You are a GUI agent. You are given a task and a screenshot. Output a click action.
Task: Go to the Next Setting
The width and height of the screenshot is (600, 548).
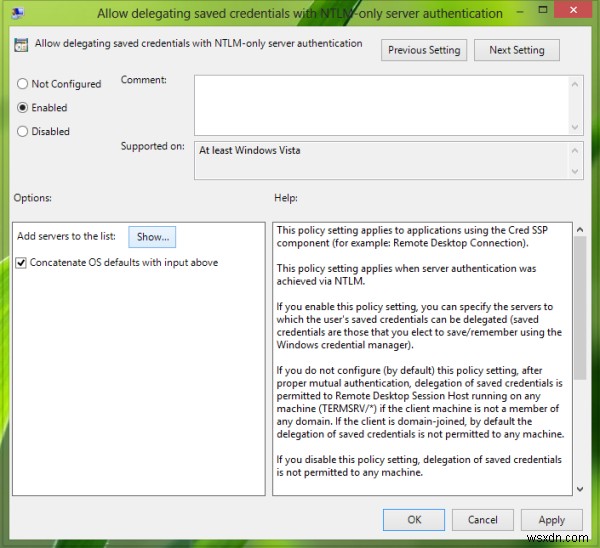pyautogui.click(x=517, y=50)
